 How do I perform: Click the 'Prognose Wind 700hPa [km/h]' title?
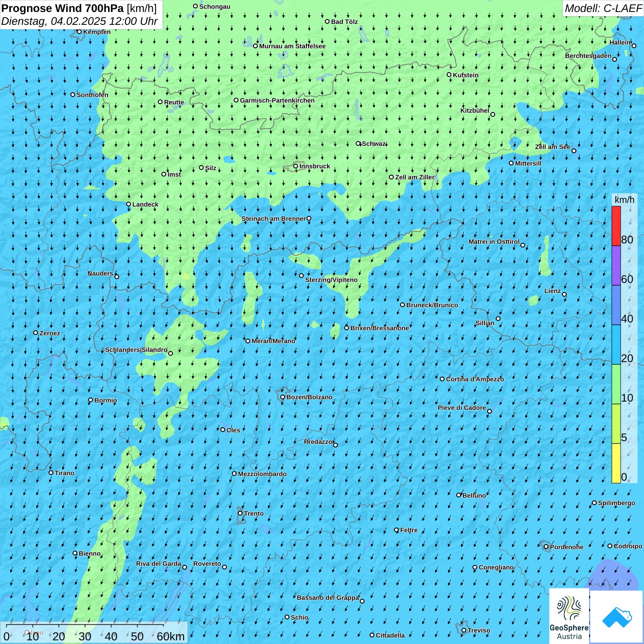click(x=79, y=8)
